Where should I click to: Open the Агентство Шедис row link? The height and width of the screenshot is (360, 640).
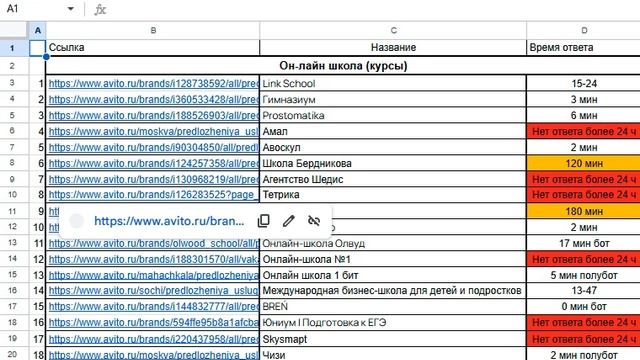153,179
